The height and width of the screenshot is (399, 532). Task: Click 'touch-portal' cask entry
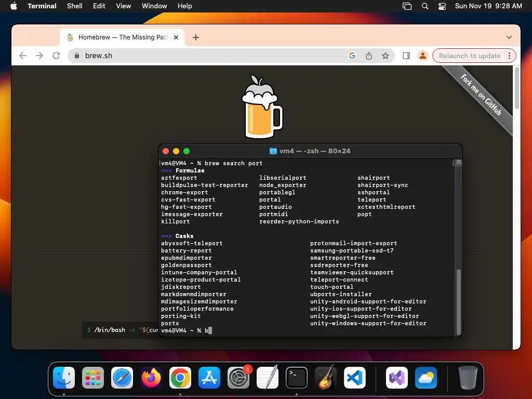(x=332, y=287)
